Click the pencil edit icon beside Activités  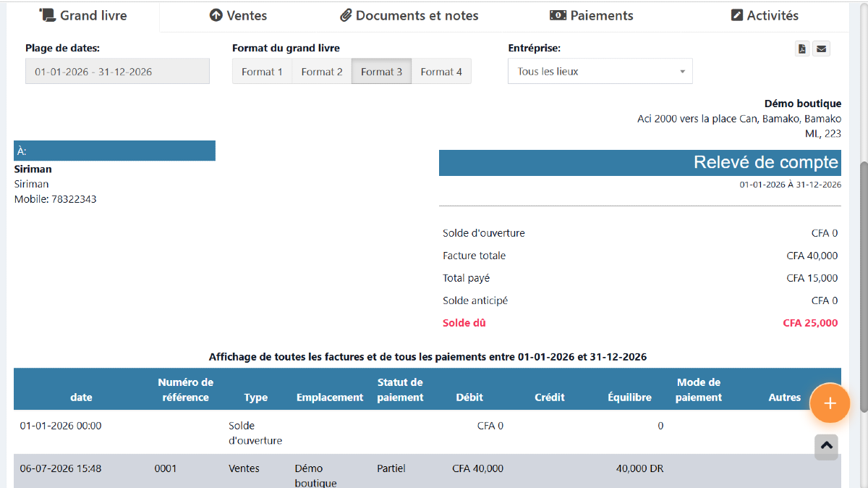click(737, 15)
